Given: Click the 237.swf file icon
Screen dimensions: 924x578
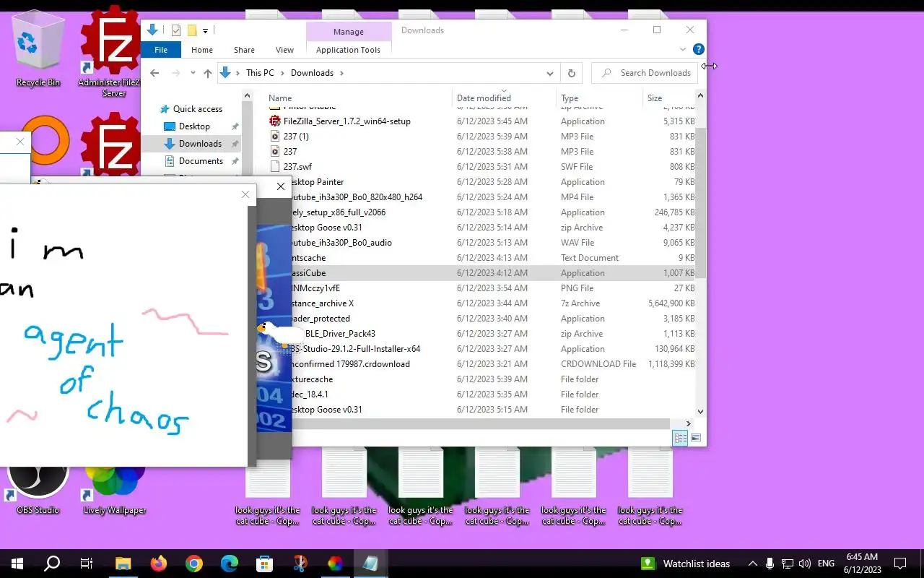Looking at the screenshot, I should [x=274, y=167].
